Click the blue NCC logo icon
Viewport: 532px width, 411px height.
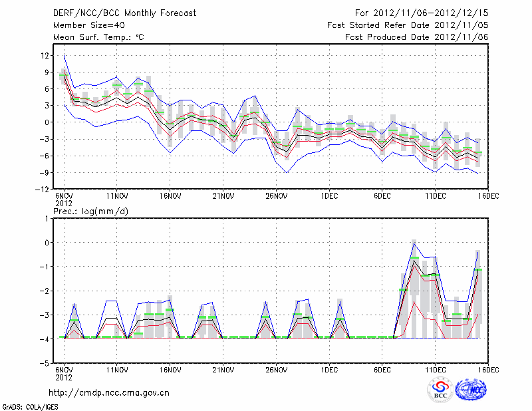[471, 390]
